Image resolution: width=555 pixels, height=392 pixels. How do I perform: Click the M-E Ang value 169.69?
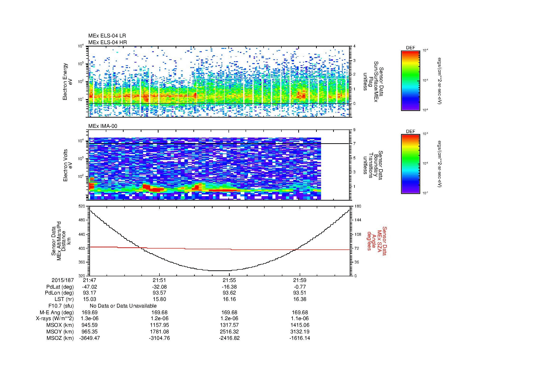click(x=90, y=312)
